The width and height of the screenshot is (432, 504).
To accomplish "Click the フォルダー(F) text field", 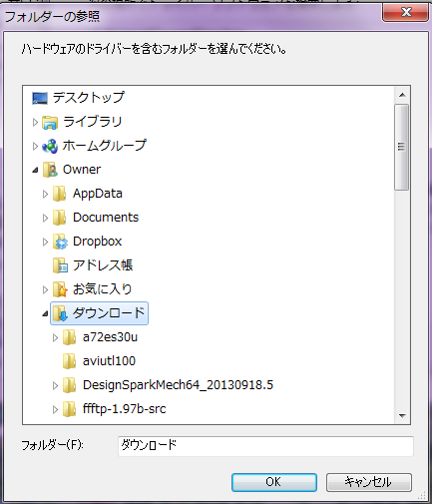I will [x=265, y=446].
